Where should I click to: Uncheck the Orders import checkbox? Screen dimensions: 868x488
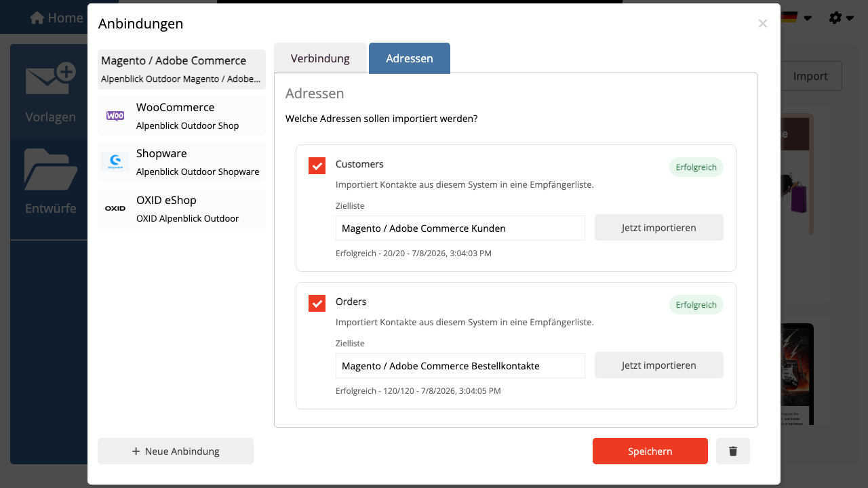coord(317,303)
